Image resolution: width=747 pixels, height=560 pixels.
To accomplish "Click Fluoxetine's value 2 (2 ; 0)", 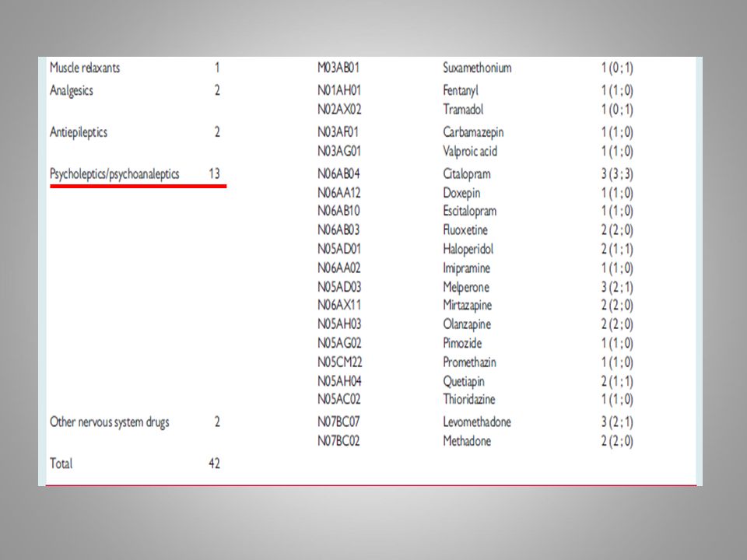I will 617,230.
